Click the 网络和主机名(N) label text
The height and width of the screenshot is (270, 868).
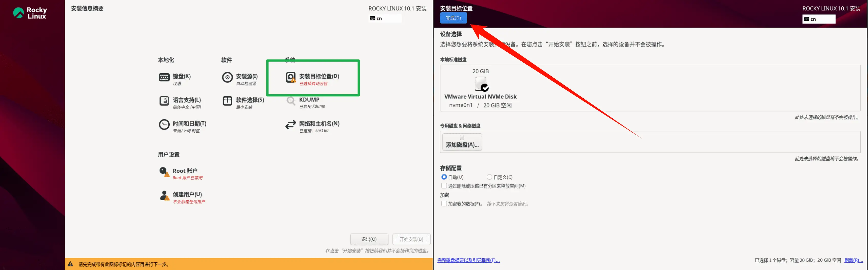(319, 124)
